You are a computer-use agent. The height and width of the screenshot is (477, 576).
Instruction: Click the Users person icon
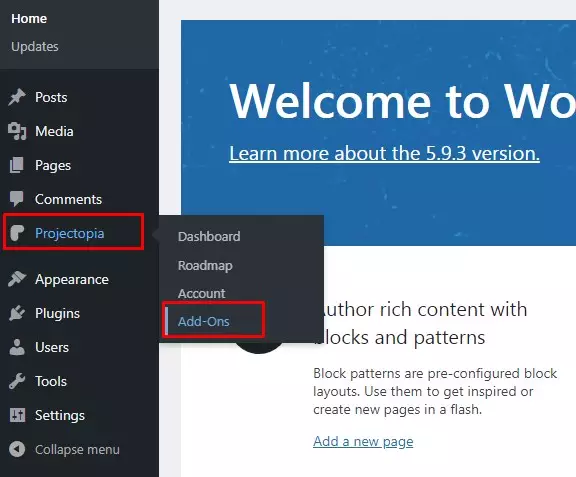point(17,347)
